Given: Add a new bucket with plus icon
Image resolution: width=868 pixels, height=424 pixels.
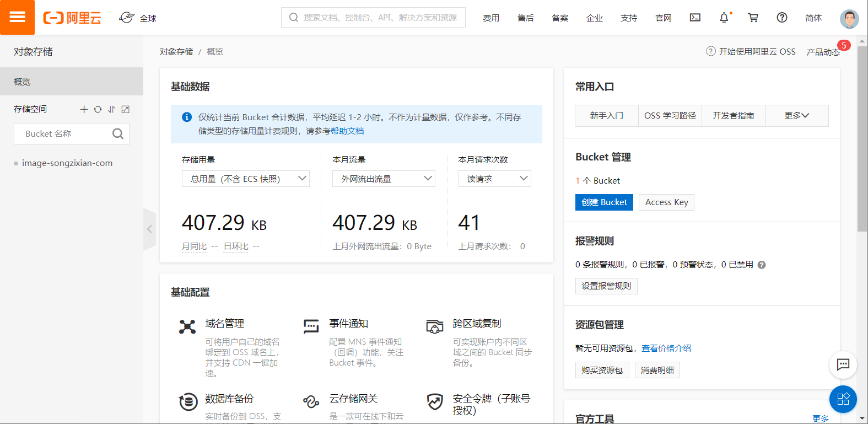Looking at the screenshot, I should coord(84,109).
